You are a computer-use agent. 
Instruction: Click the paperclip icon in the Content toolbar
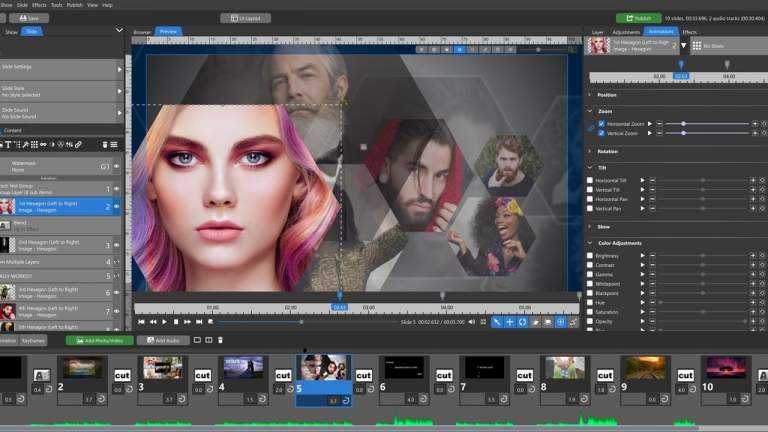click(x=78, y=144)
